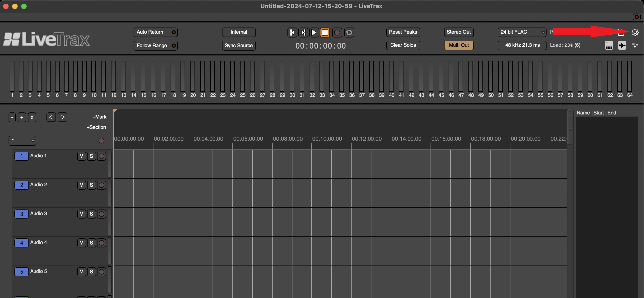This screenshot has height=298, width=644.
Task: Open the mixer faders icon
Action: click(x=635, y=46)
